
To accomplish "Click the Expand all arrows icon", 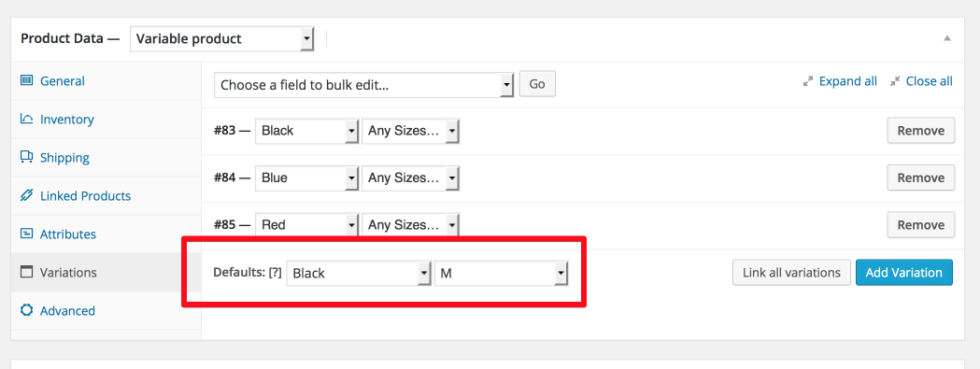I will [808, 81].
